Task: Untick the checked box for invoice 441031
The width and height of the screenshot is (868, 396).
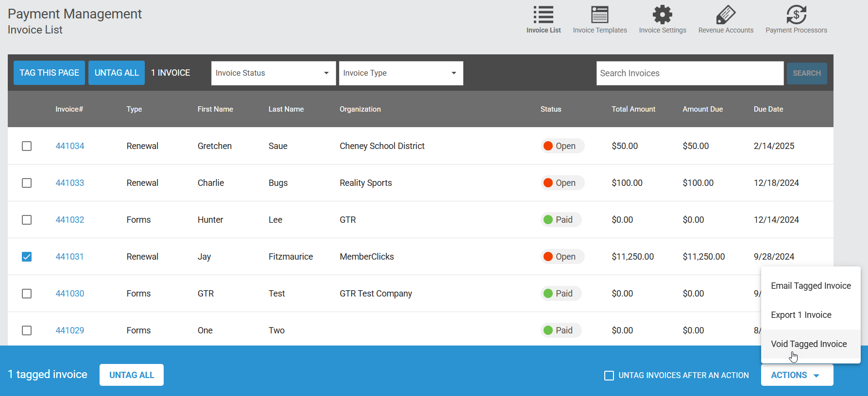Action: (x=27, y=257)
